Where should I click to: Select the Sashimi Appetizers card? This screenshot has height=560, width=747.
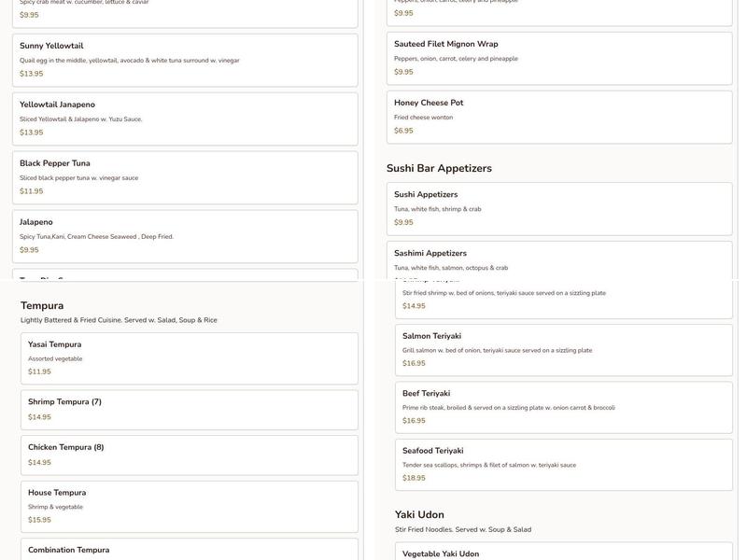[559, 259]
